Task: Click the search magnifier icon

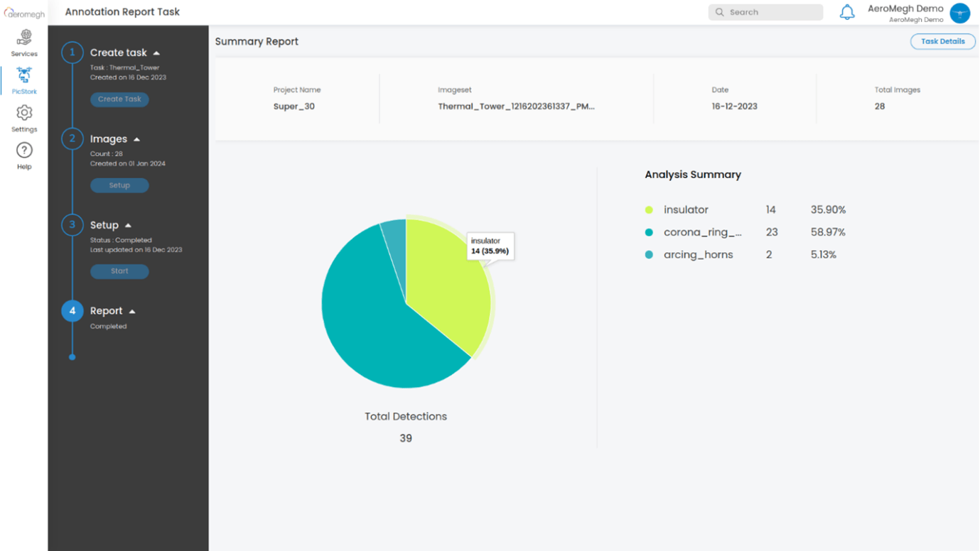Action: pyautogui.click(x=720, y=12)
